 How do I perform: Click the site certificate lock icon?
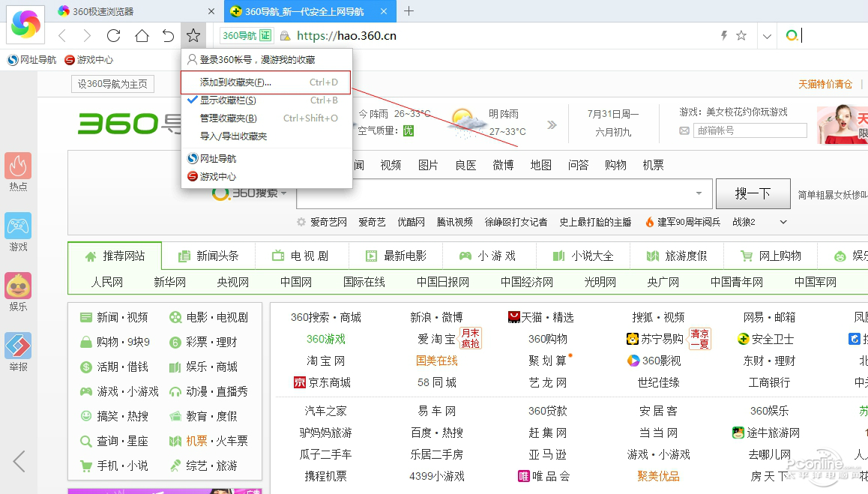[x=285, y=36]
